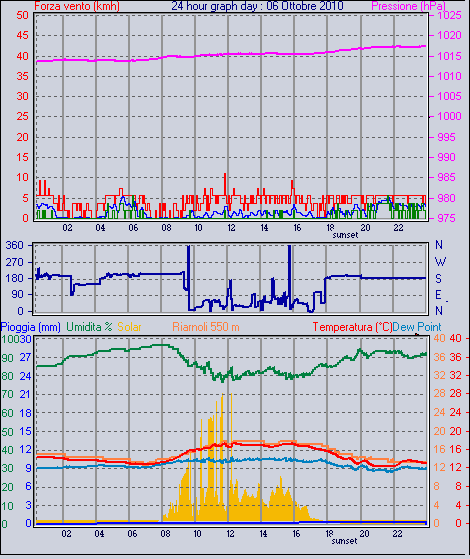This screenshot has width=470, height=559.
Task: Select the 1010 pressure axis value
Action: pyautogui.click(x=449, y=76)
